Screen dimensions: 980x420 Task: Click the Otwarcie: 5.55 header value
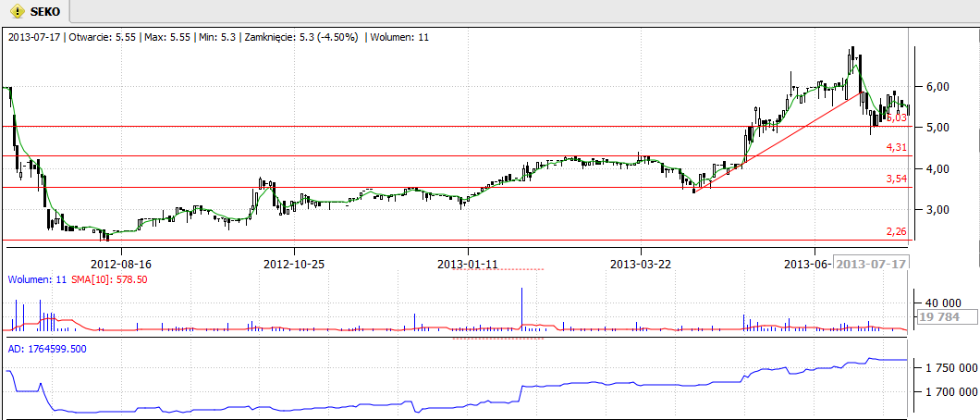click(102, 38)
